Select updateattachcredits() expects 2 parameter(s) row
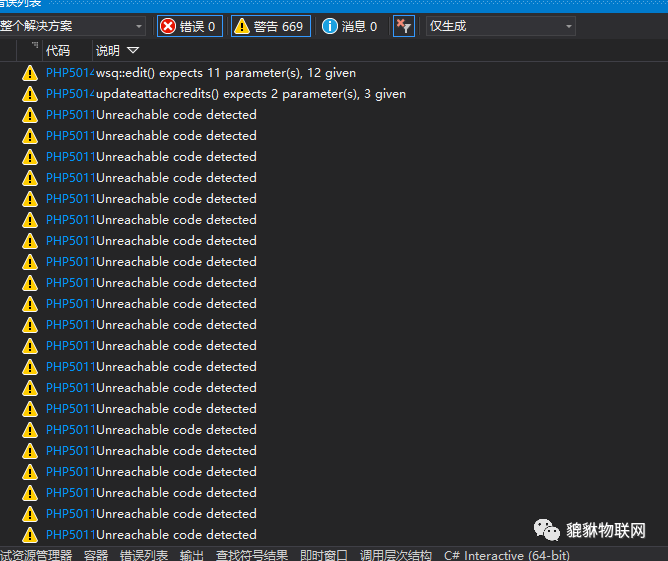Image resolution: width=668 pixels, height=561 pixels. click(x=334, y=94)
